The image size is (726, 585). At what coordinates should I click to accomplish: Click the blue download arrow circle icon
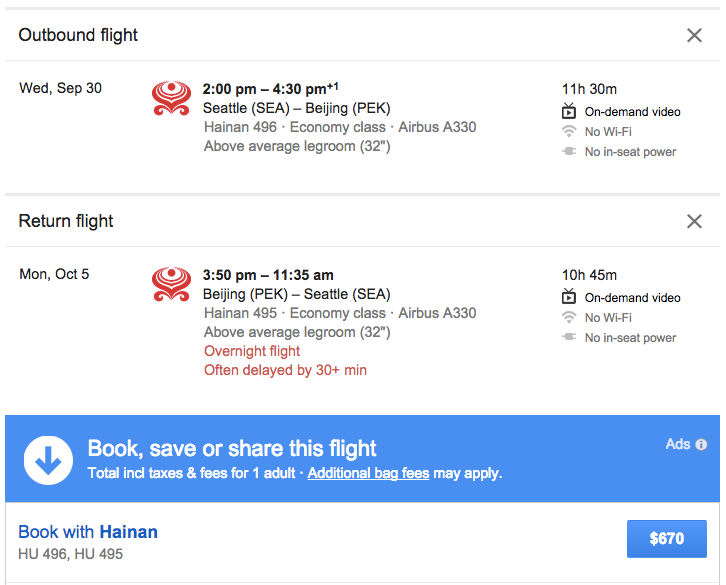48,460
